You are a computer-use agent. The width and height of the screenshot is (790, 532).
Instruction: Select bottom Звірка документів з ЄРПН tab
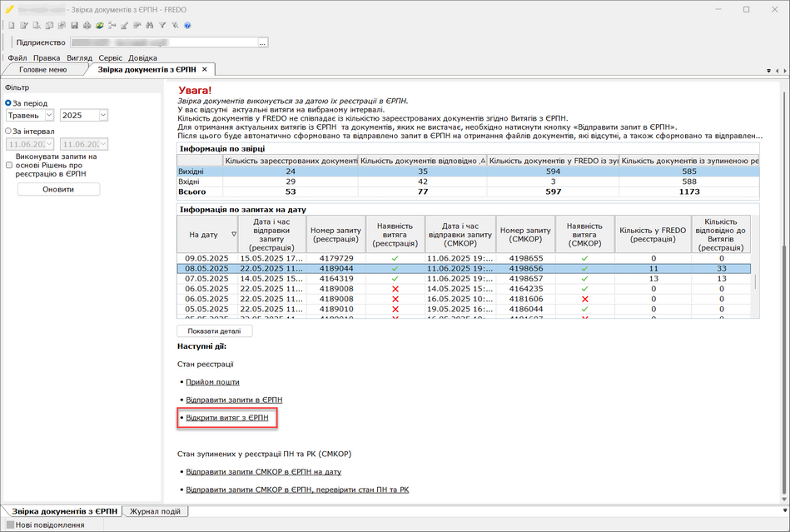click(64, 511)
